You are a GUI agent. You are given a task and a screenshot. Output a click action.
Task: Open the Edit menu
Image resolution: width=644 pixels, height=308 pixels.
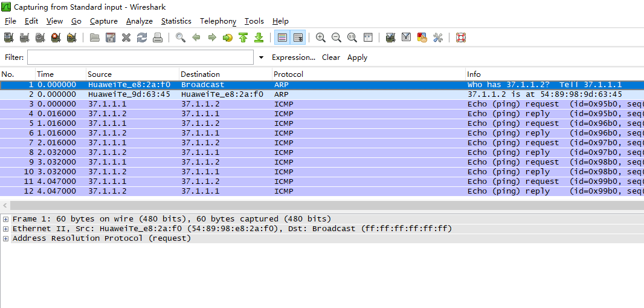[31, 21]
